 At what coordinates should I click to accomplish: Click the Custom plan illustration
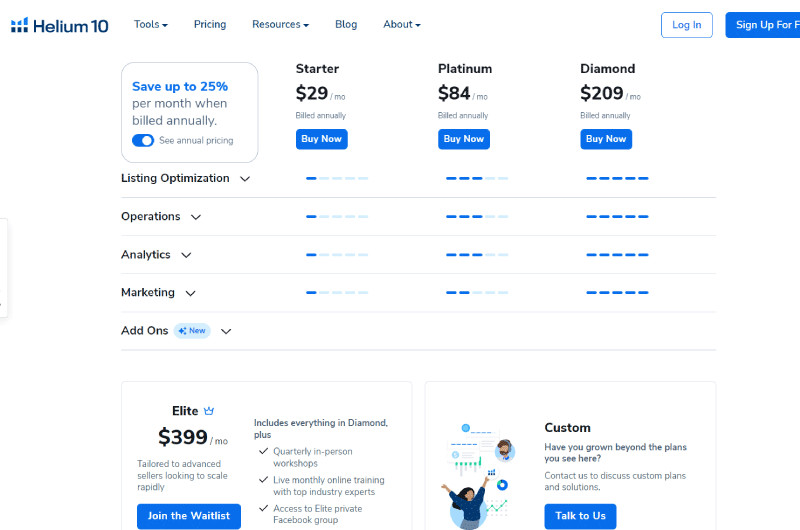point(478,476)
